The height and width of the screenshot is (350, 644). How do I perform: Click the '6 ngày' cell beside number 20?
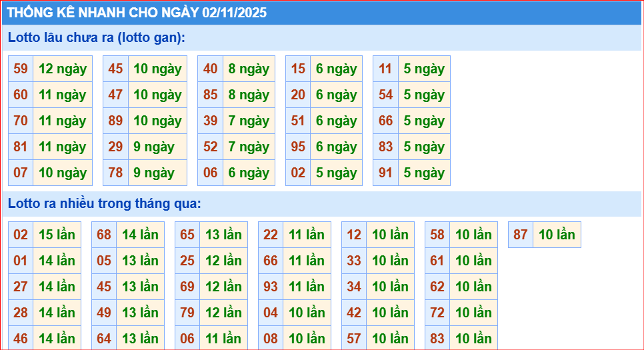click(337, 95)
